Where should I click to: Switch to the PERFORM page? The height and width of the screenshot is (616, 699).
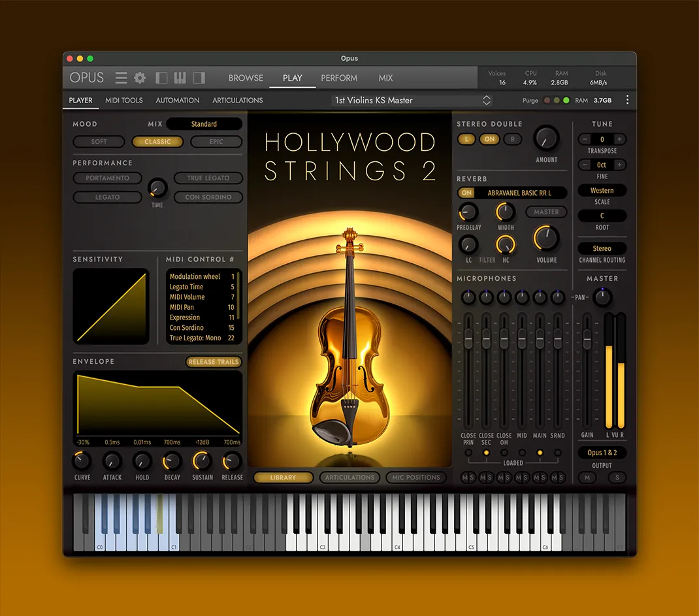pyautogui.click(x=339, y=78)
